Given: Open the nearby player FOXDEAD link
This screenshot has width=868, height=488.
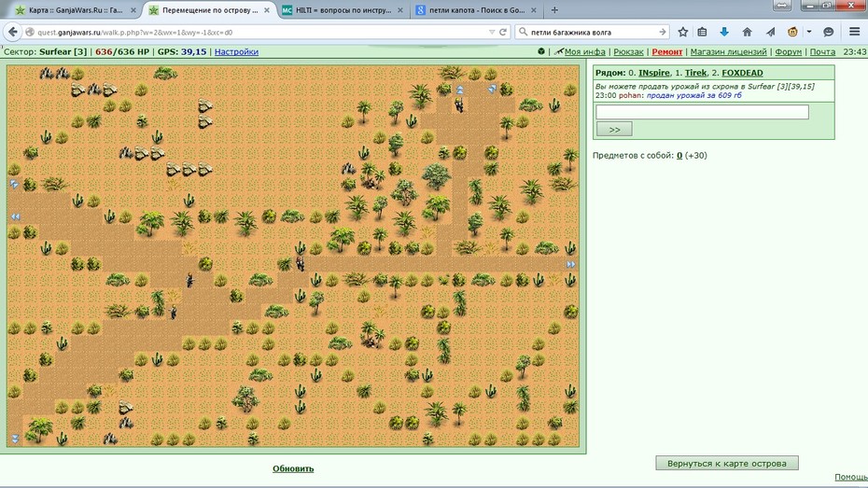Looking at the screenshot, I should click(742, 73).
